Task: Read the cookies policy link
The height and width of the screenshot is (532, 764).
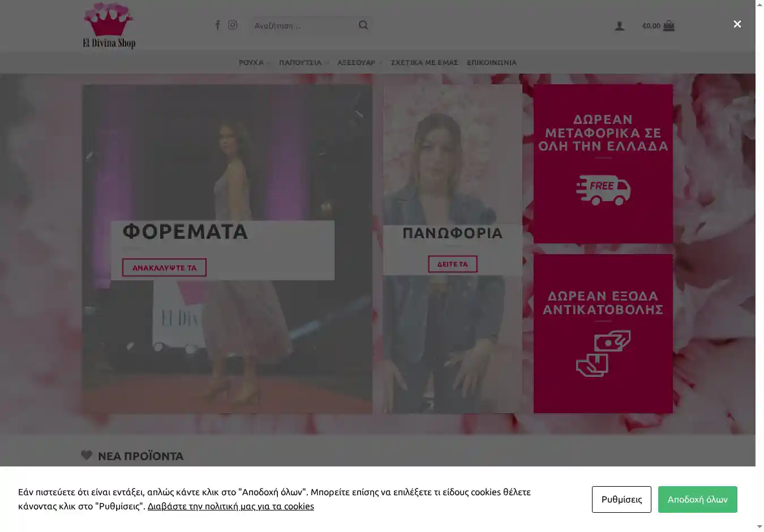Action: pos(230,506)
